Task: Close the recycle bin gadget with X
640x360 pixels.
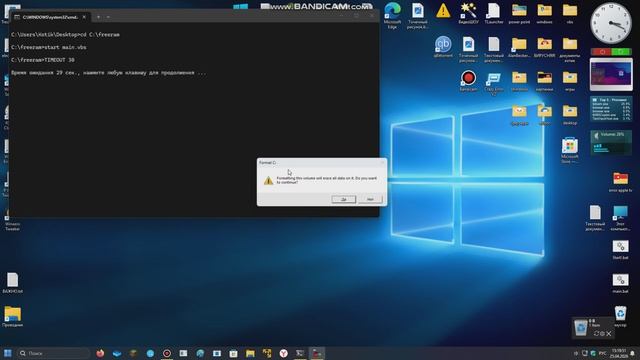Action: pos(609,334)
